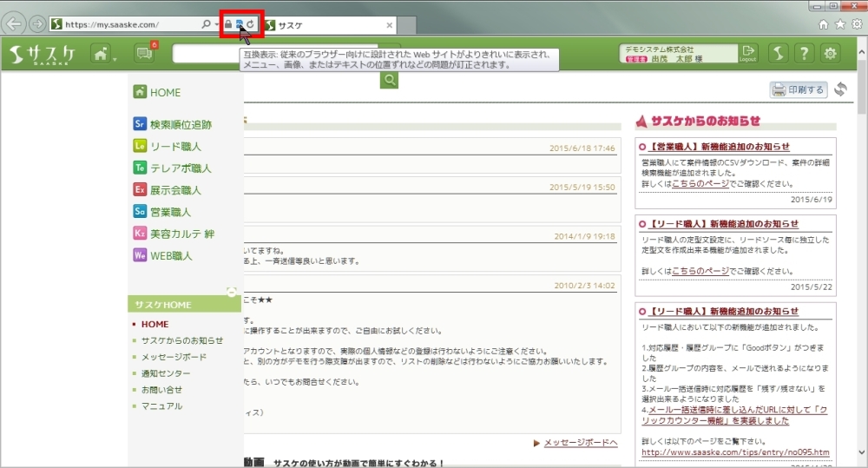Viewport: 868px width, 468px height.
Task: Switch to the サスケ browser tab
Action: (330, 25)
